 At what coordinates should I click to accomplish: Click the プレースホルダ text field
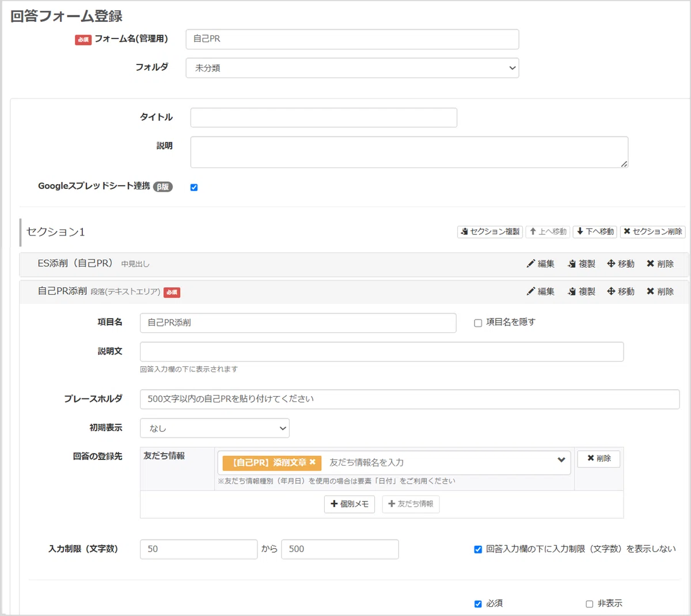(x=410, y=400)
